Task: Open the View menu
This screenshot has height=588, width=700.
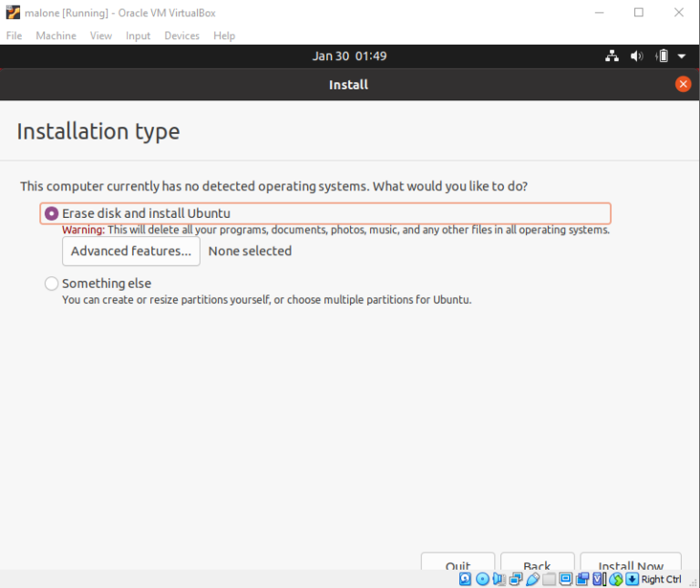Action: [x=101, y=36]
